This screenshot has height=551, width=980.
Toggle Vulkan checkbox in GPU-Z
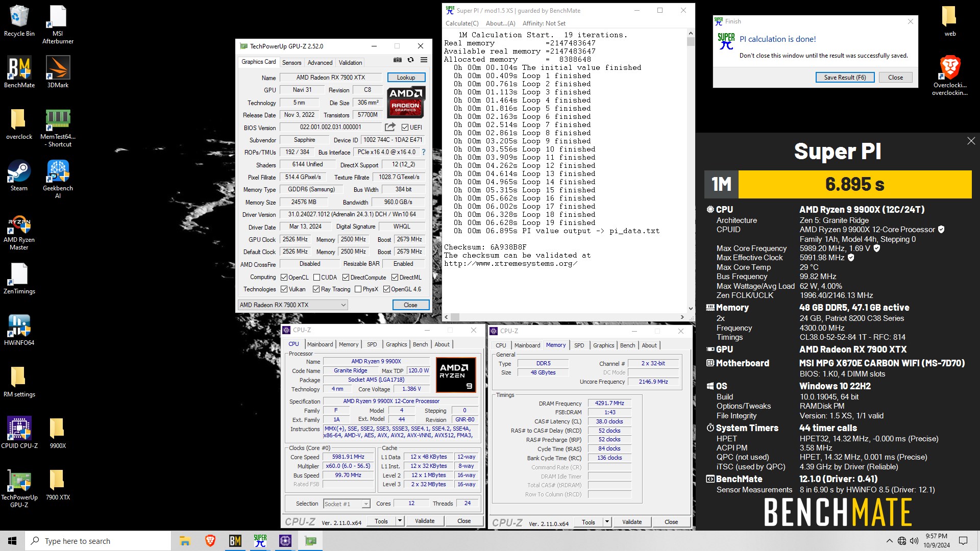(x=284, y=289)
